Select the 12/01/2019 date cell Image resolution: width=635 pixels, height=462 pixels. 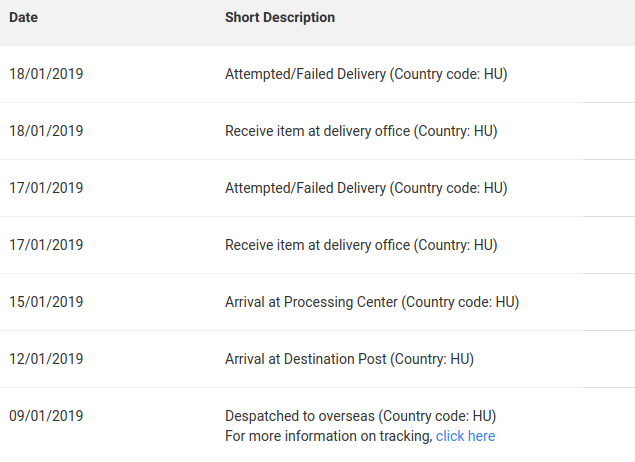coord(46,359)
